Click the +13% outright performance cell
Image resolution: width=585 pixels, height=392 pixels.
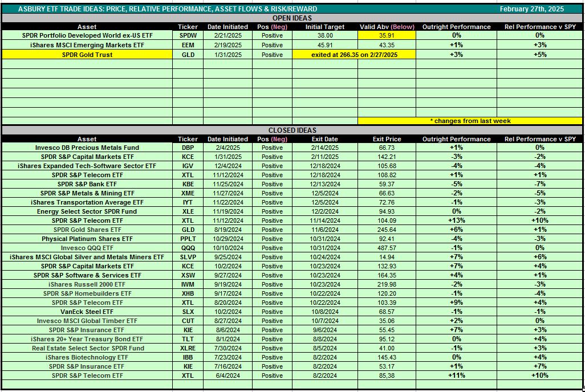456,220
